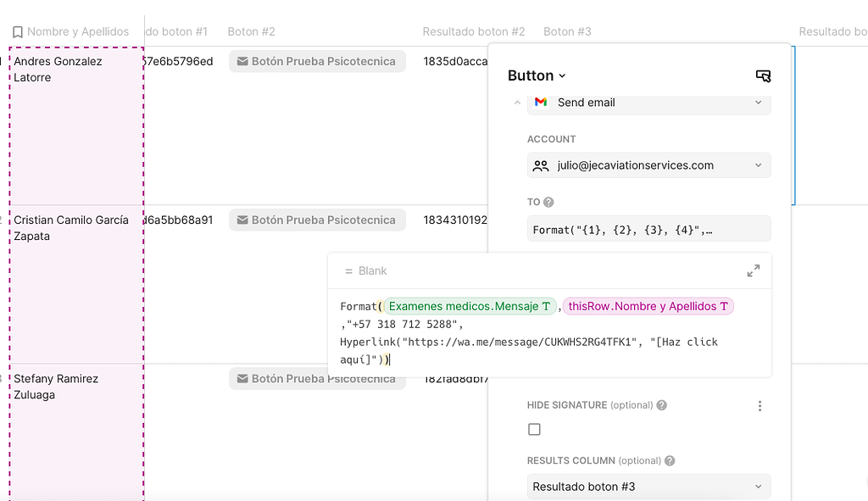
Task: Click the button-settings cursor icon in panel header
Action: click(x=763, y=76)
